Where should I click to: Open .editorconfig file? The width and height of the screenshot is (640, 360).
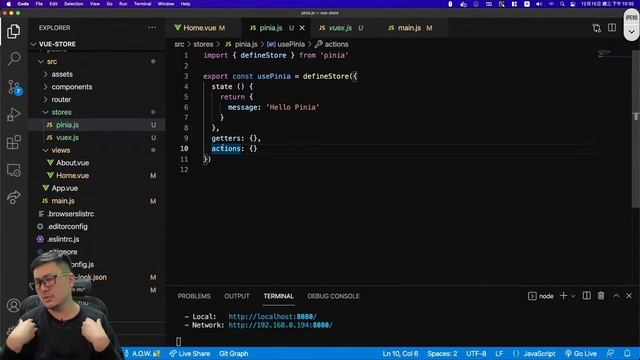[x=67, y=226]
